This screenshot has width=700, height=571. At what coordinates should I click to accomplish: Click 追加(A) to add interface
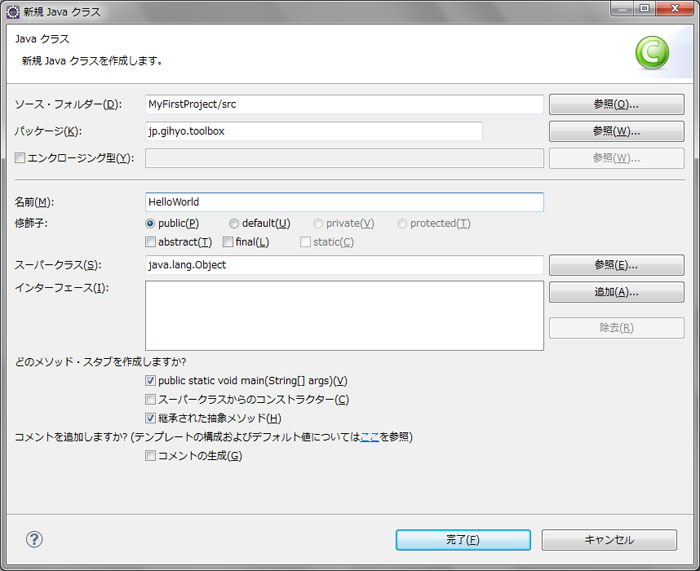617,292
